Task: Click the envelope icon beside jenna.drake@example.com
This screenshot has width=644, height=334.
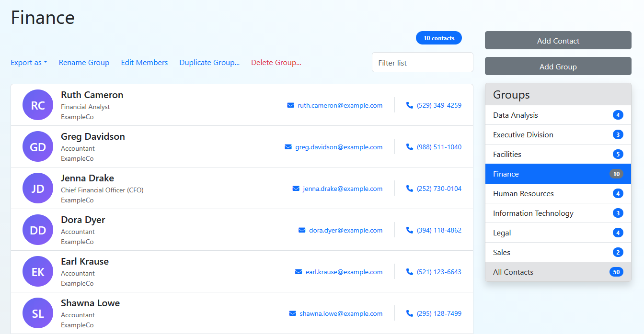Action: click(x=296, y=189)
